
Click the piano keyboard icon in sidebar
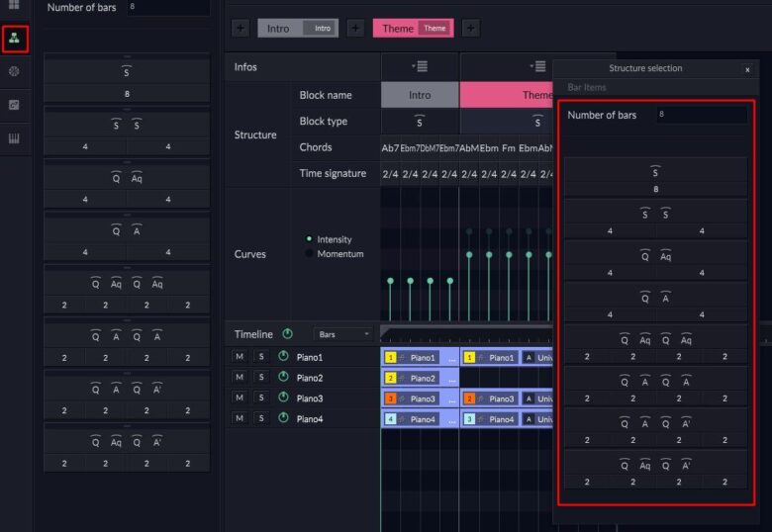click(15, 138)
